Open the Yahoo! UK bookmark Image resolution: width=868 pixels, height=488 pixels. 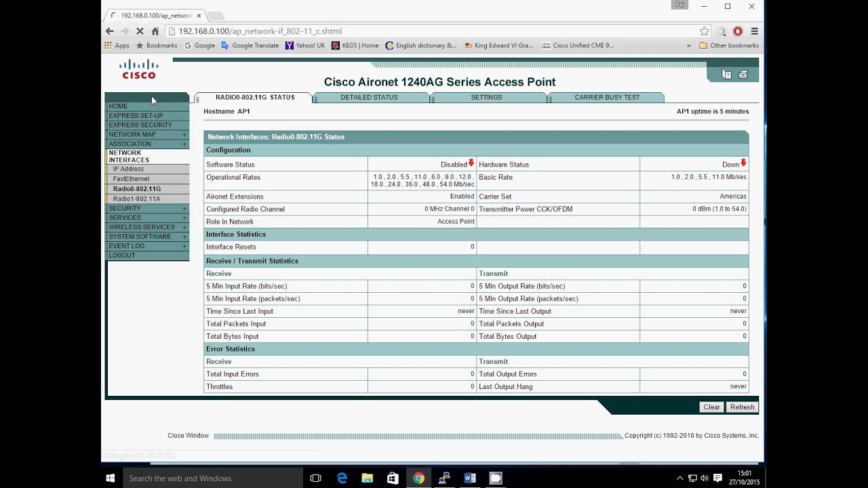coord(305,45)
